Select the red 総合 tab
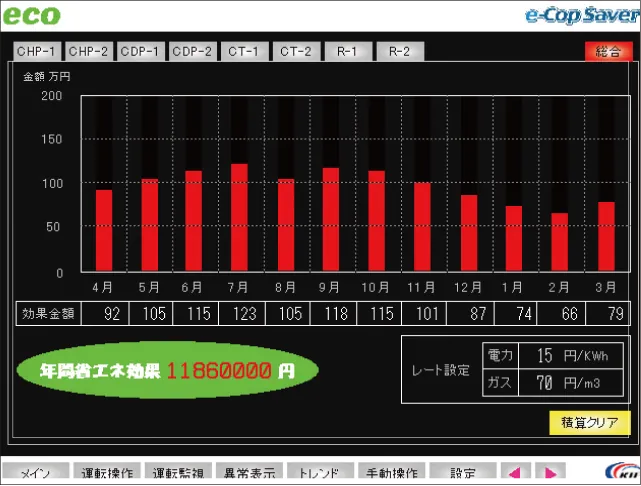641x486 pixels. [x=608, y=52]
